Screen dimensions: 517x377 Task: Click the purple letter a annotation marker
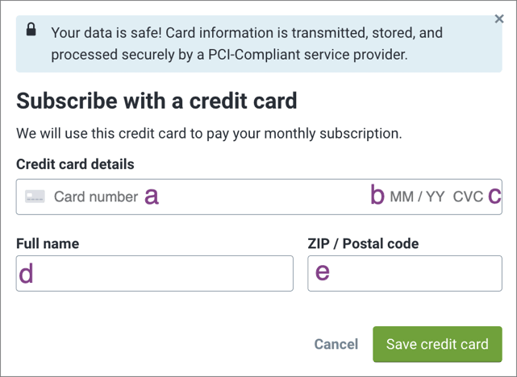click(x=152, y=197)
